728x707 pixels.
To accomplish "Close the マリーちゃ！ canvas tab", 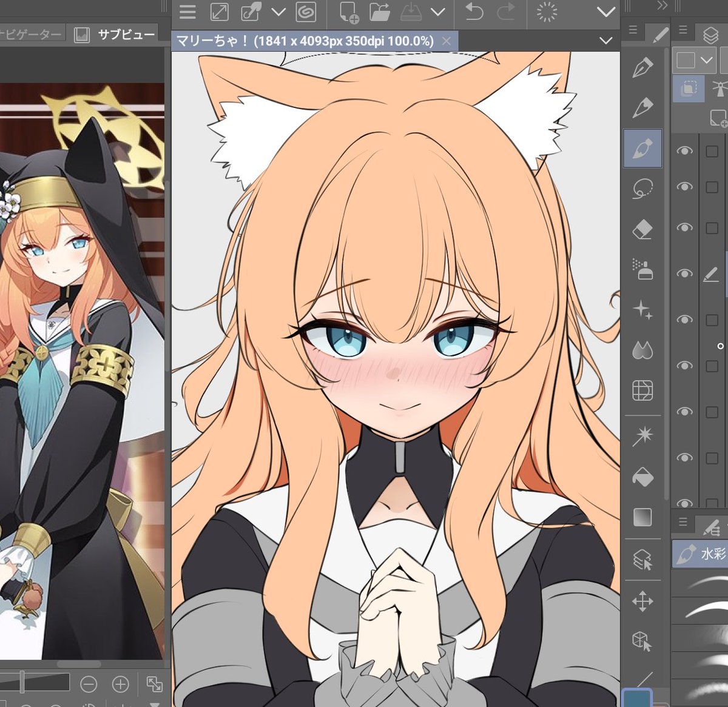I will coord(447,41).
